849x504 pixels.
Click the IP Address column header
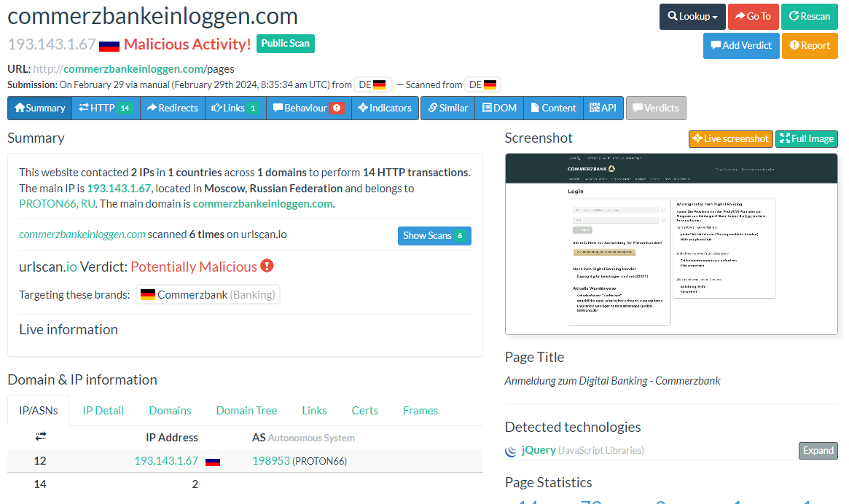(x=172, y=438)
